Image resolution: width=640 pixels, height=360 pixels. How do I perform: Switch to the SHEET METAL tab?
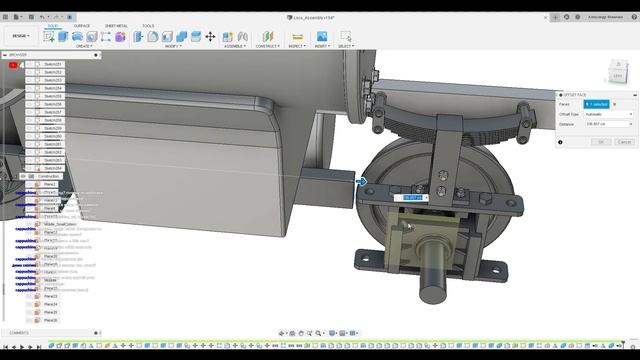pos(116,26)
